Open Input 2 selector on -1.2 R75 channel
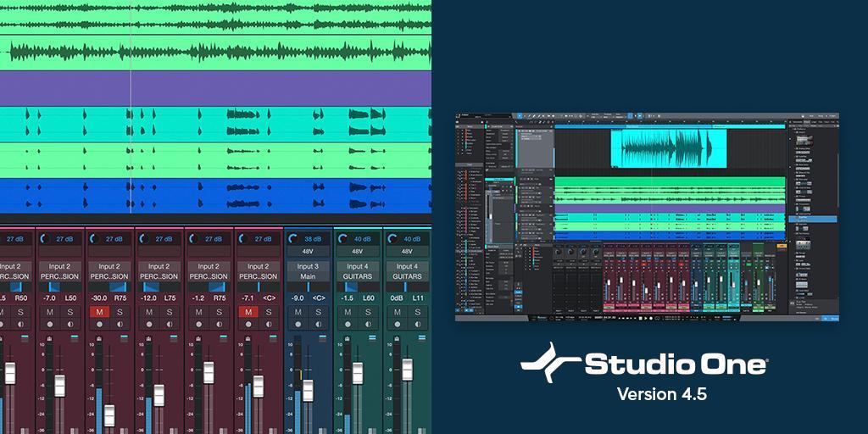The height and width of the screenshot is (434, 868). pos(209,266)
